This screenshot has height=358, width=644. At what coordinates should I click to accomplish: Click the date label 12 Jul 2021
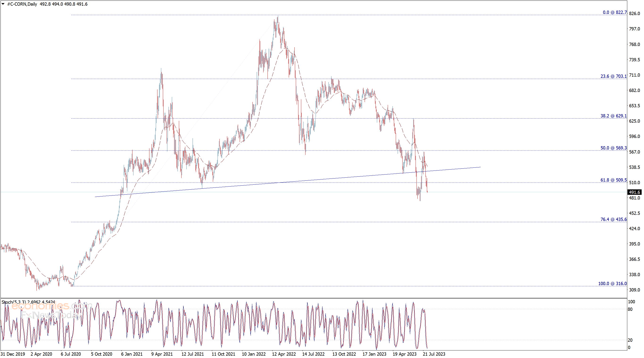point(193,354)
